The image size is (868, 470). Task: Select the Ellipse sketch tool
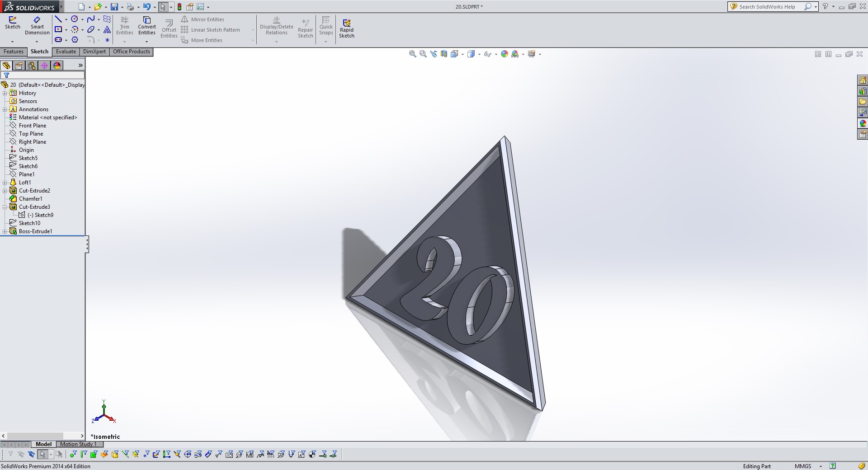click(x=91, y=29)
